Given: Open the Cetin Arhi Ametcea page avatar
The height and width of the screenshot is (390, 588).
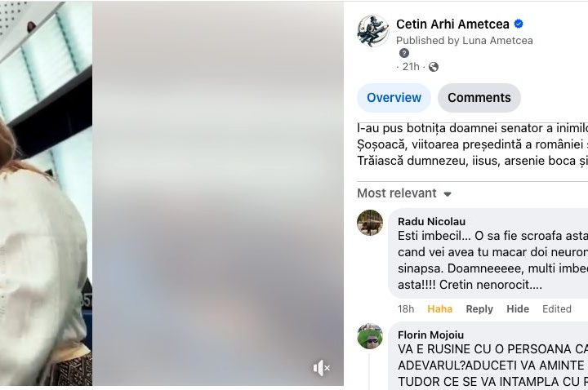Looking at the screenshot, I should [372, 31].
